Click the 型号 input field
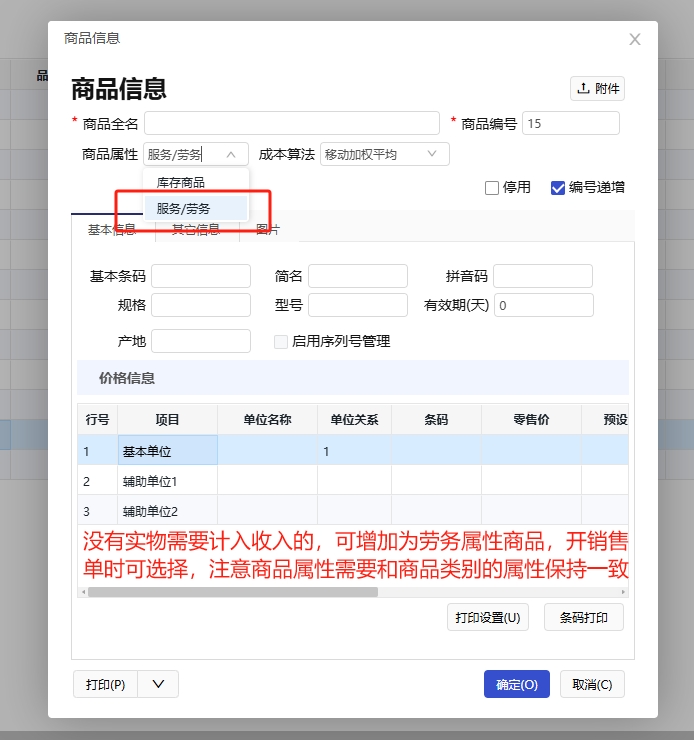 358,305
